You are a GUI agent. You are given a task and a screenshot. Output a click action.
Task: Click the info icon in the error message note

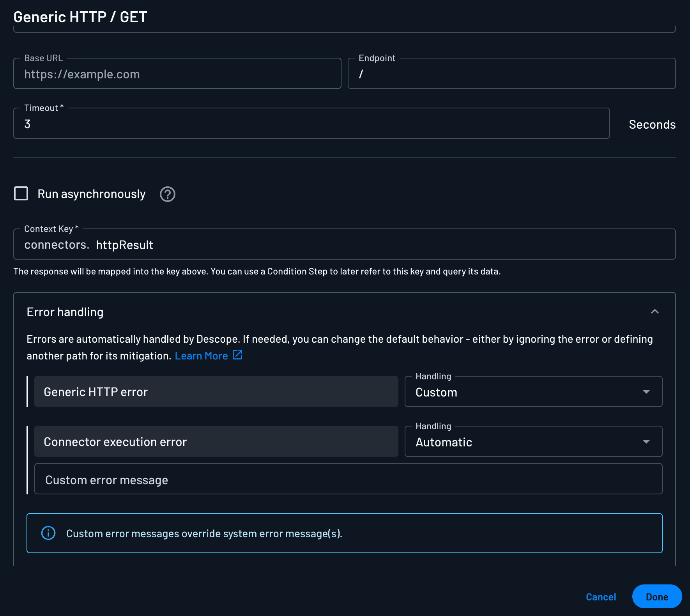(48, 533)
